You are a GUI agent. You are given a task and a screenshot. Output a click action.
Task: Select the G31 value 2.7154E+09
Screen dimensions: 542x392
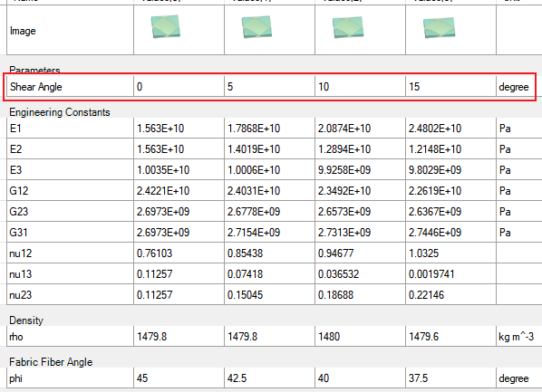254,232
